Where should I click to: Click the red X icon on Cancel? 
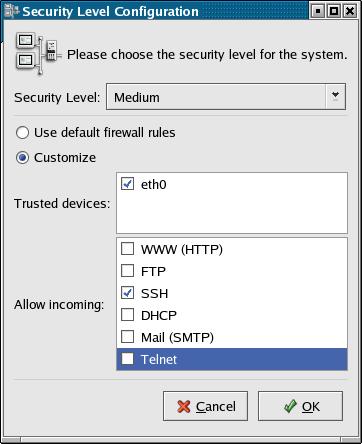184,407
